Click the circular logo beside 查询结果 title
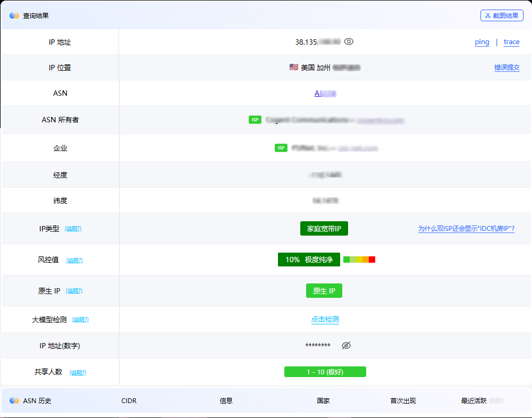The image size is (532, 418). (x=13, y=15)
